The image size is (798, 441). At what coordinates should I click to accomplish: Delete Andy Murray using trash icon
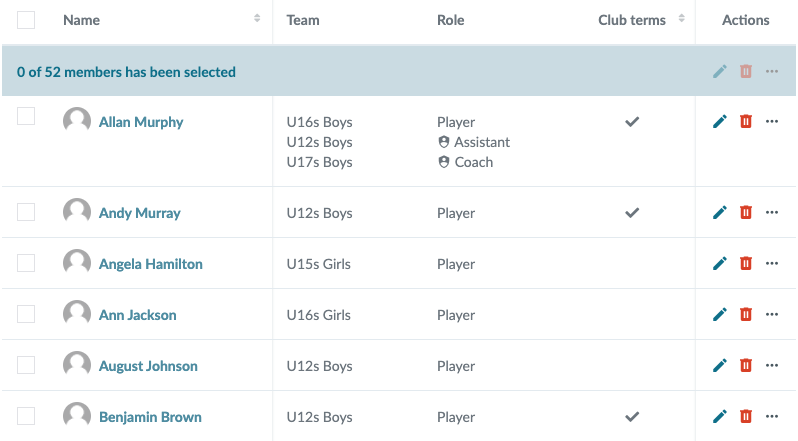click(x=746, y=213)
